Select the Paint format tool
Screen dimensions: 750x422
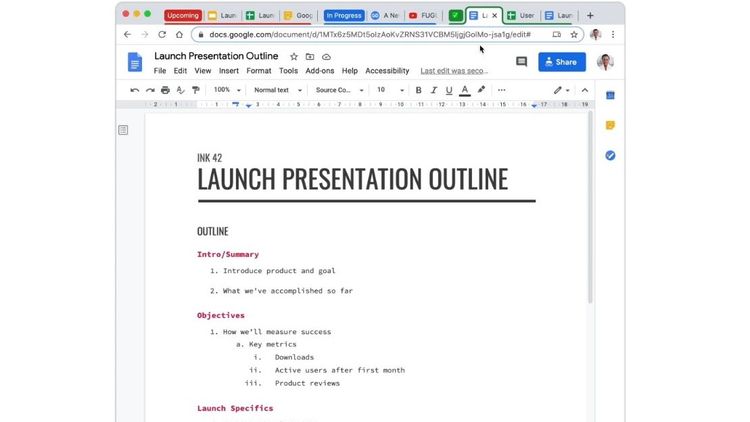pos(196,90)
